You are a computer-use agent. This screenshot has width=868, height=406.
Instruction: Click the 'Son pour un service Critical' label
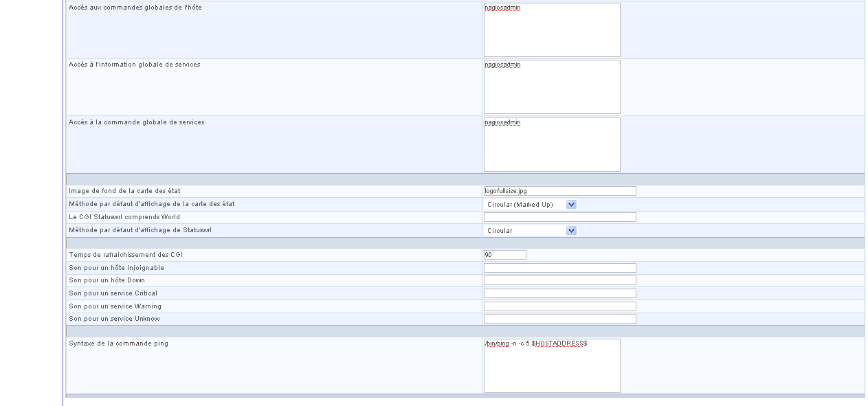113,293
